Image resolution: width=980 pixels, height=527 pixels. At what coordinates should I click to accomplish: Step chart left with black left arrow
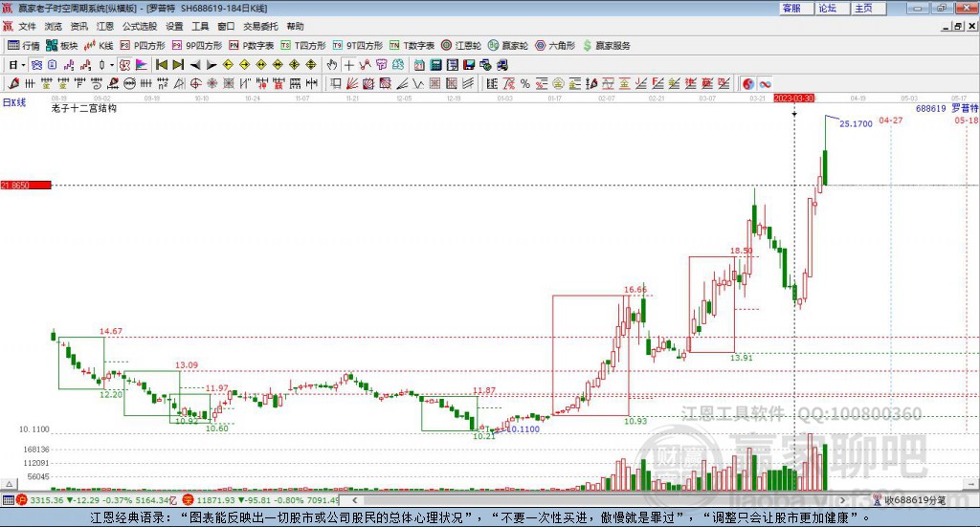(195, 65)
